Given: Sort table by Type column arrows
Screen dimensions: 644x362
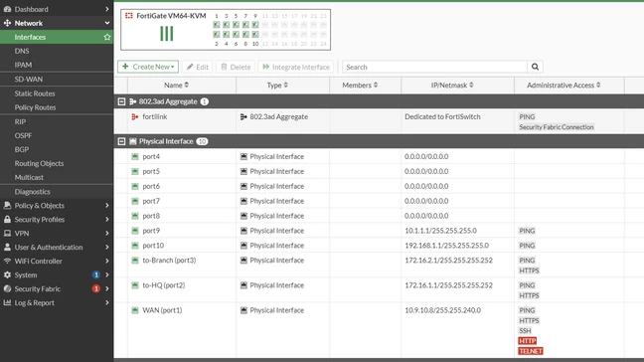Looking at the screenshot, I should pyautogui.click(x=286, y=86).
